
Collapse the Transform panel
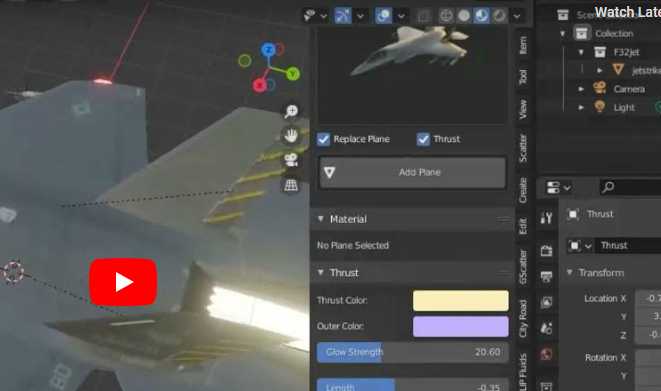click(570, 273)
